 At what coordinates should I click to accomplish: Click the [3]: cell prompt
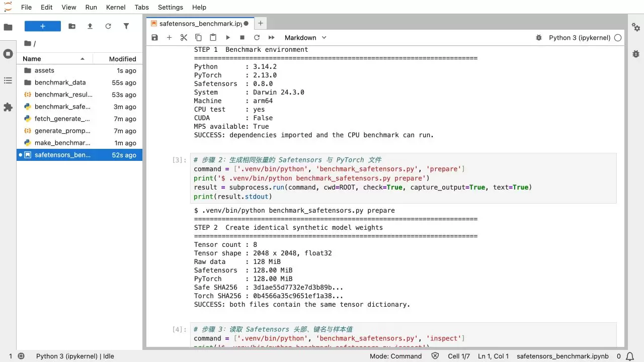point(179,160)
